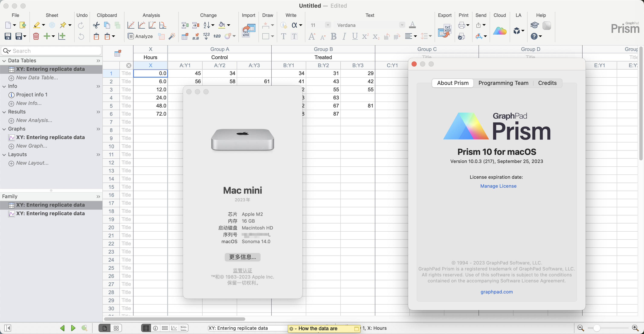Collapse the Data Tables section
Screen dimensions: 644x334
(4, 61)
